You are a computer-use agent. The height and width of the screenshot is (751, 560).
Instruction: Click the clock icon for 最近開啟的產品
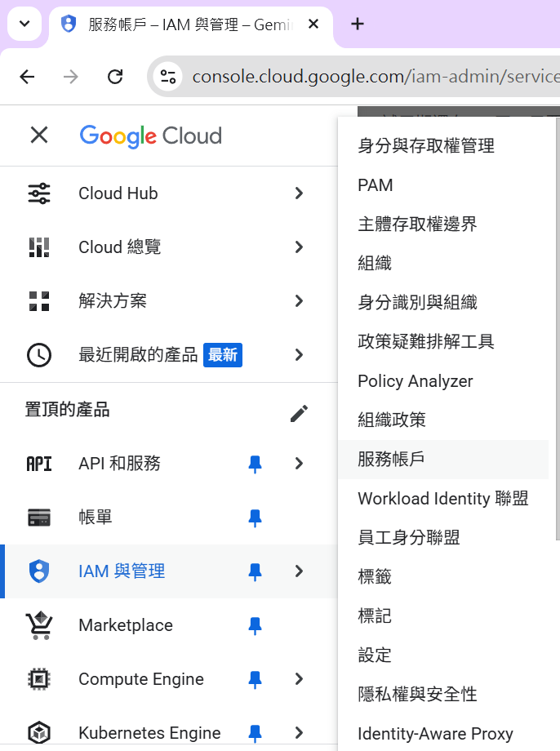pyautogui.click(x=39, y=355)
